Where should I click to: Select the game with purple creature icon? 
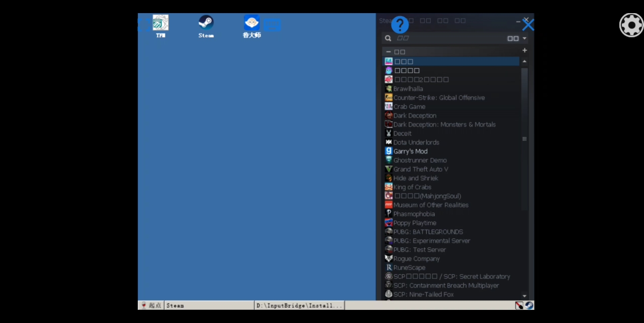(451, 70)
